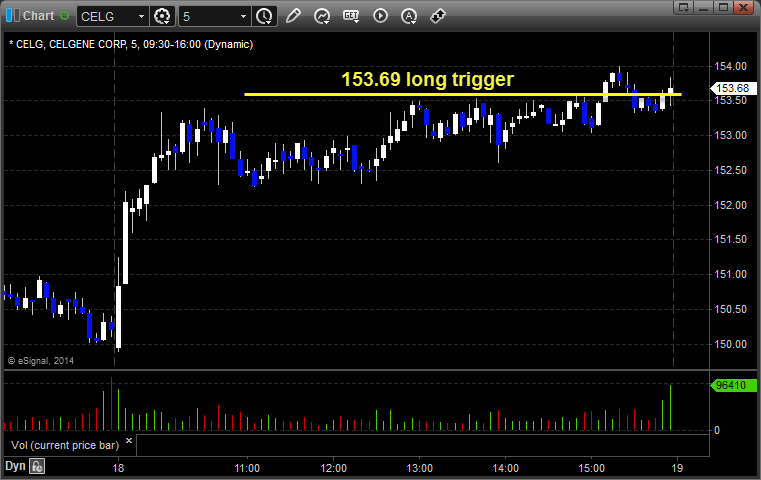Screen dimensions: 761x480
Task: Minimize the chart window
Action: pos(704,7)
